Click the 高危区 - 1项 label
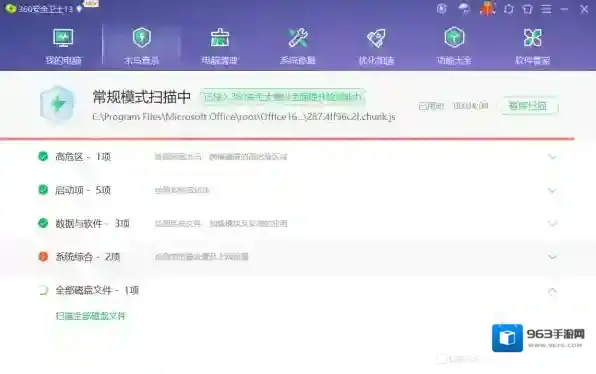Screen dimensions: 596x374 click(x=83, y=157)
